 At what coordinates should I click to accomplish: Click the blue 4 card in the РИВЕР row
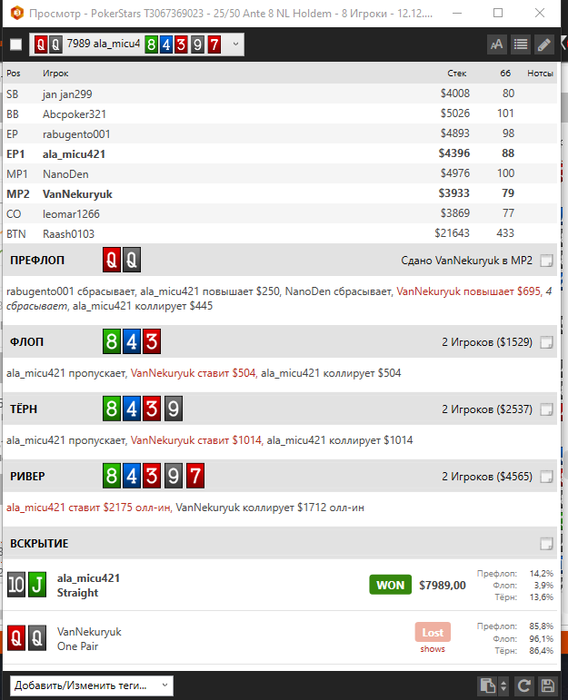click(x=132, y=476)
